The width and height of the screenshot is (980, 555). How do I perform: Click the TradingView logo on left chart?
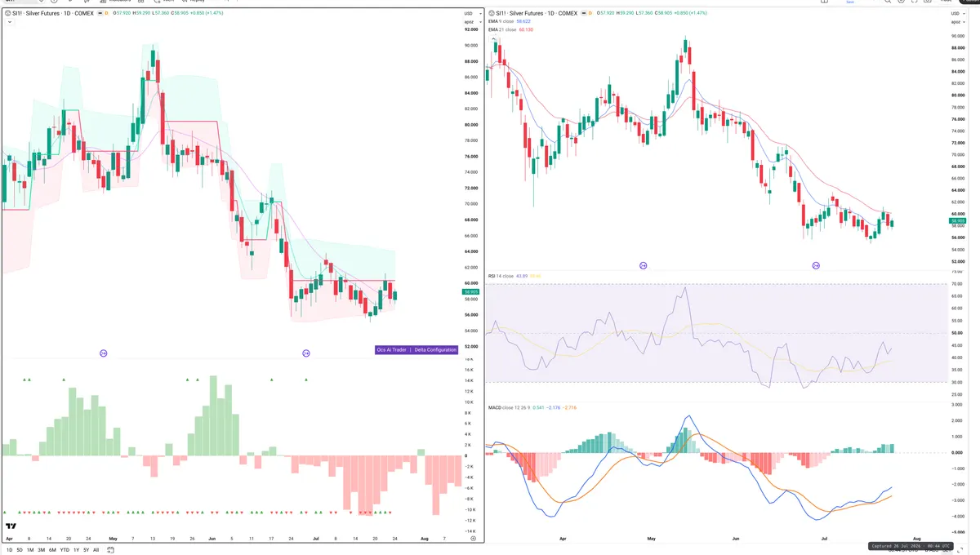(x=11, y=526)
